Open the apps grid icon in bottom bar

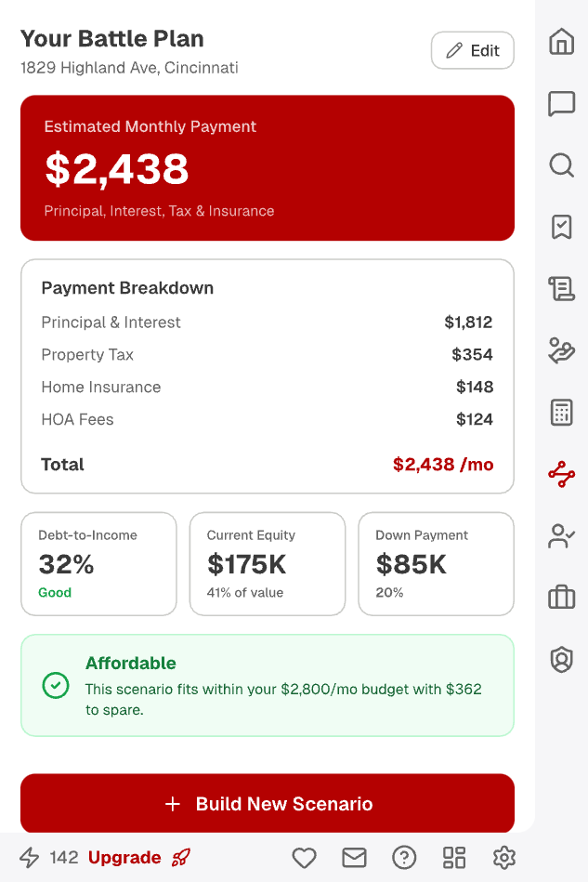click(x=453, y=857)
